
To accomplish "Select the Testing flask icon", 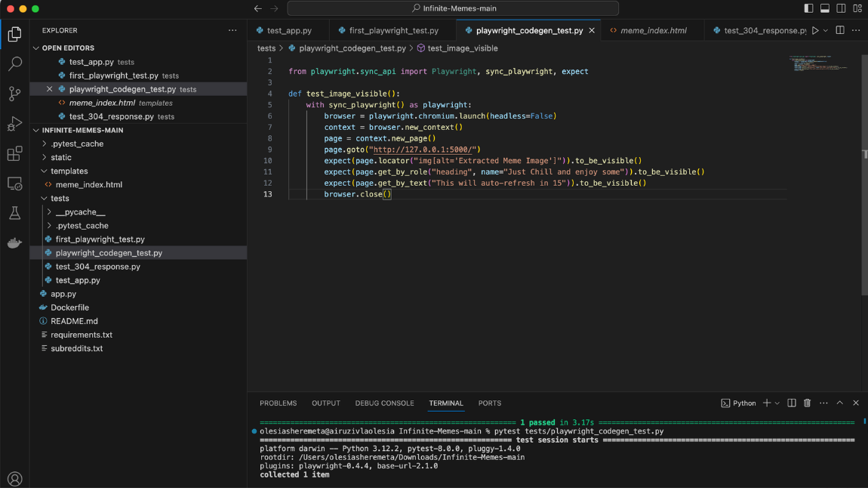I will coord(14,213).
